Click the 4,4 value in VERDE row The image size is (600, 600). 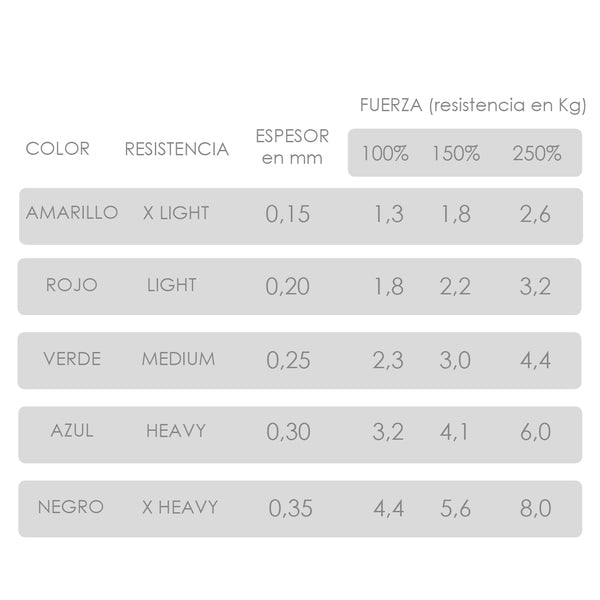click(535, 360)
